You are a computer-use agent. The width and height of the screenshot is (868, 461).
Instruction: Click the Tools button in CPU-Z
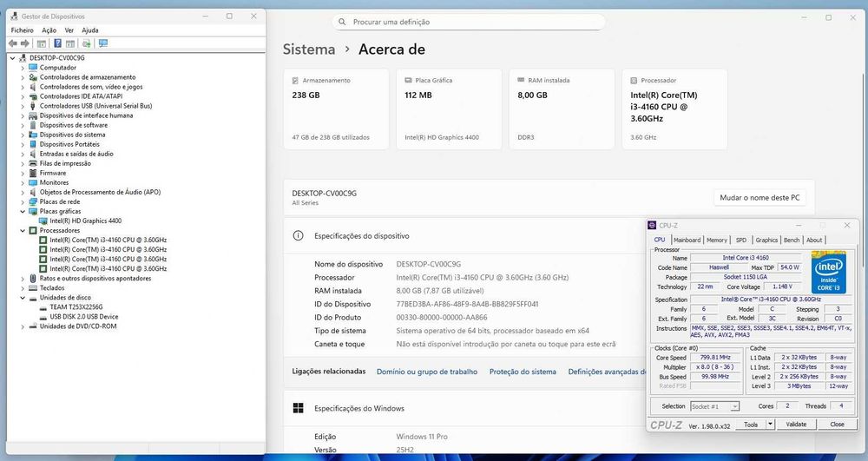751,425
